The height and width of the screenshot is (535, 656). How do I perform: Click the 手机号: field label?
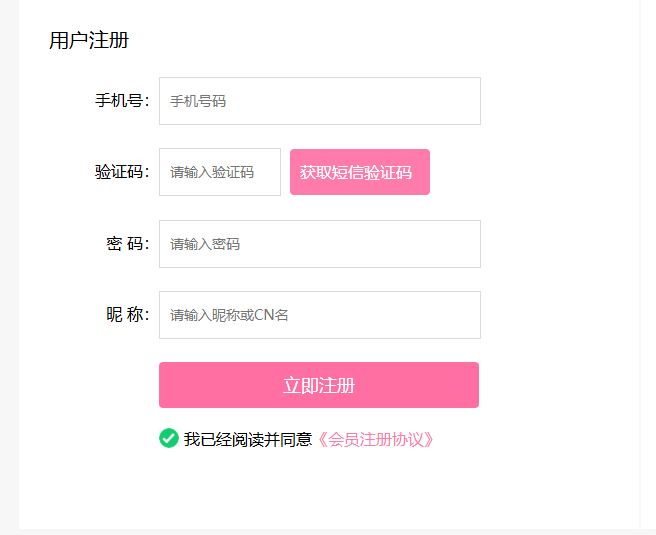(x=122, y=101)
